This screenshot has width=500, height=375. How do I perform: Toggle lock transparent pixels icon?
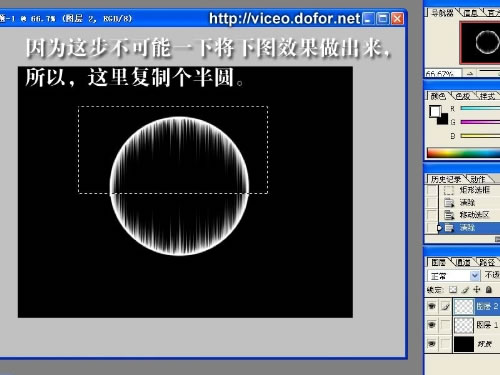453,290
